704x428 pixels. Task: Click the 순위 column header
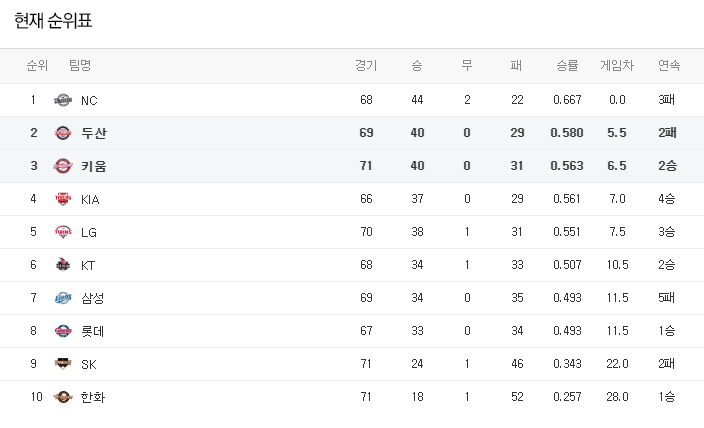click(37, 66)
